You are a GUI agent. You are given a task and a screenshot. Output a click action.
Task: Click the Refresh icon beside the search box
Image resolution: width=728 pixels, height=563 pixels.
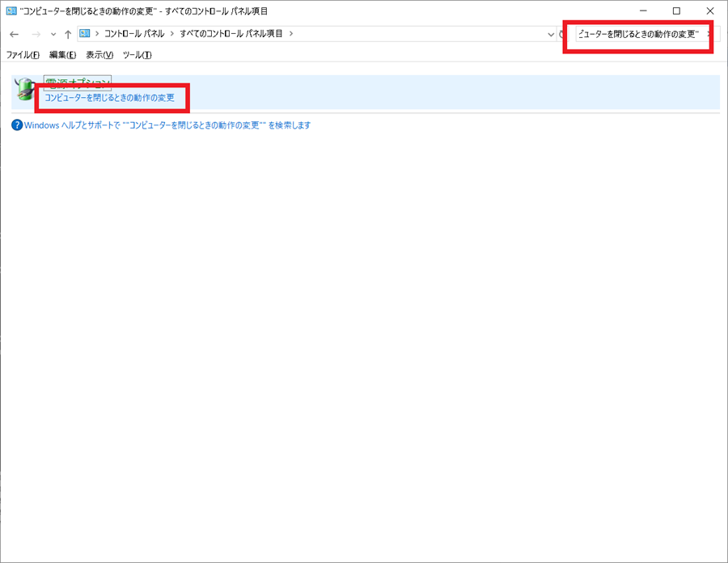561,34
